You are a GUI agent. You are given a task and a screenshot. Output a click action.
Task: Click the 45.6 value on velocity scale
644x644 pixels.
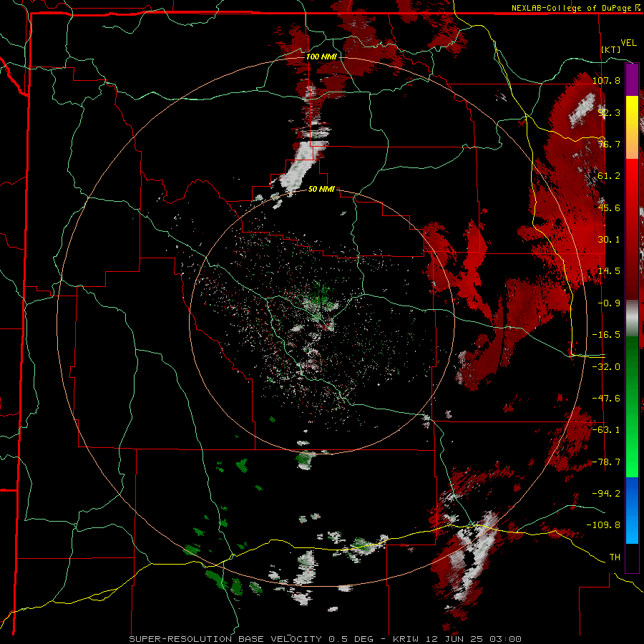pos(609,208)
